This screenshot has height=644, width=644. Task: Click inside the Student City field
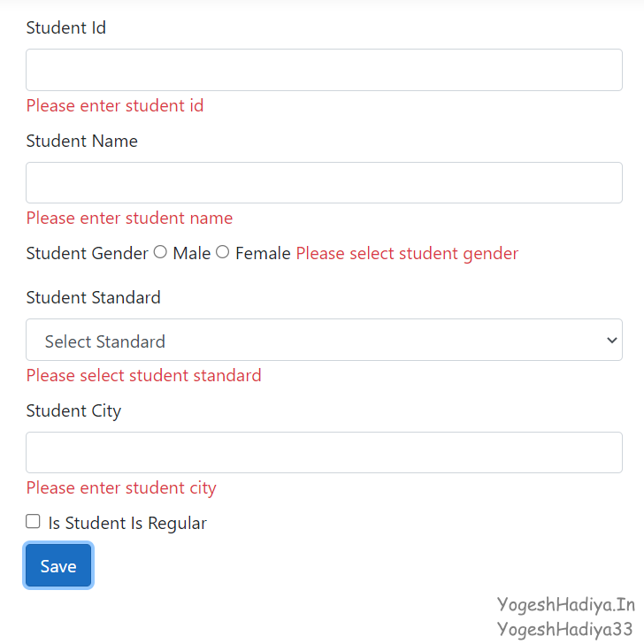(324, 453)
